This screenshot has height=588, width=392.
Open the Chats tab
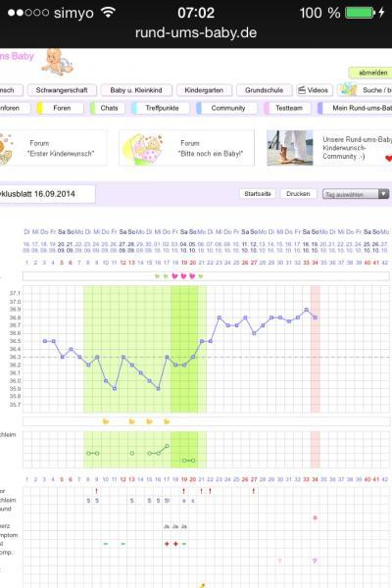[x=108, y=108]
